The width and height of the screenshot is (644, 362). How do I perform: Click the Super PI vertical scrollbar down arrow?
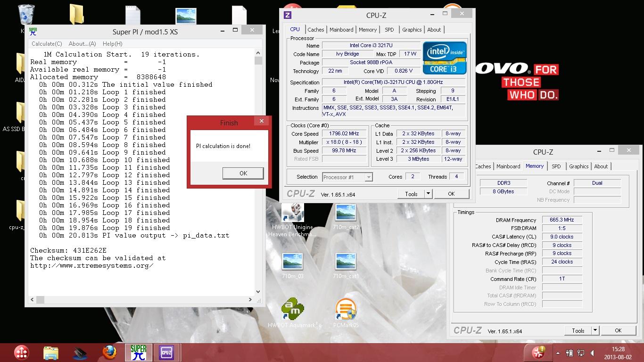[258, 291]
